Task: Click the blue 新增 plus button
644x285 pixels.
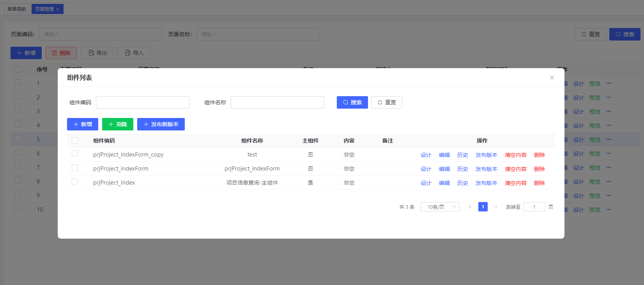Action: 83,124
